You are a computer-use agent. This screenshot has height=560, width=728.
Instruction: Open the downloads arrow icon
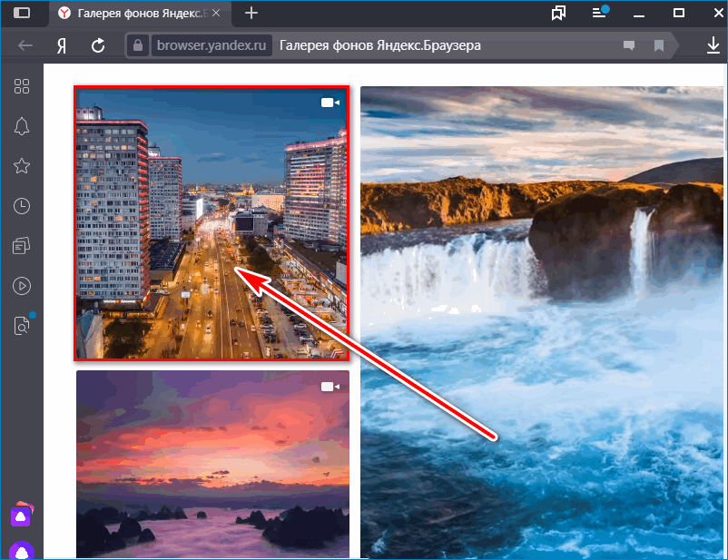tap(713, 45)
